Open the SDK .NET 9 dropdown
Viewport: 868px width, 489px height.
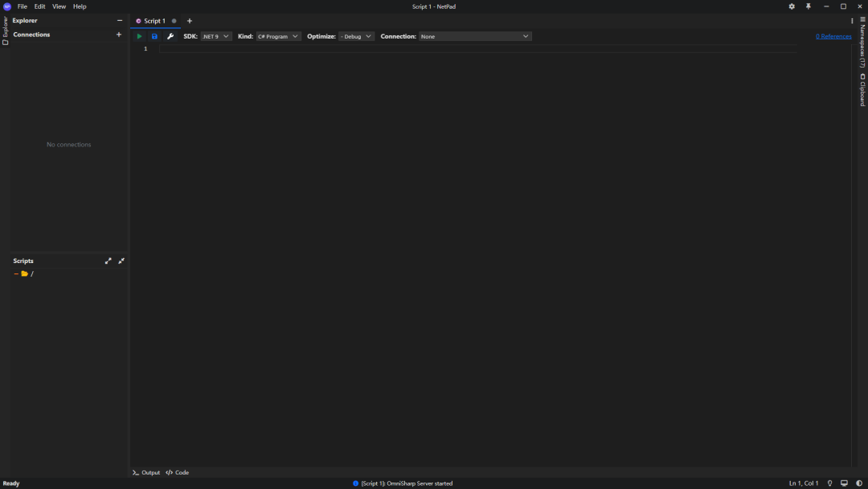tap(216, 36)
